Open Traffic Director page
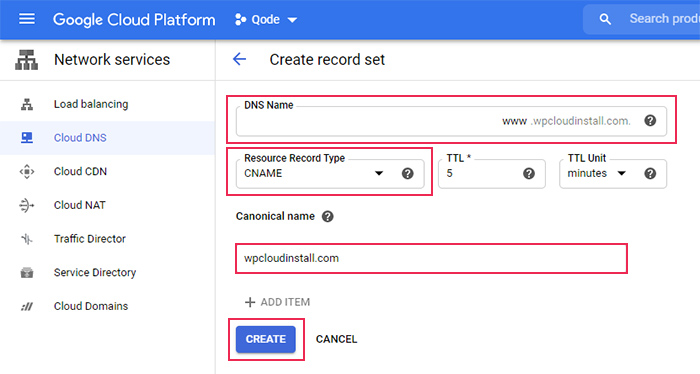The image size is (700, 374). (x=107, y=239)
